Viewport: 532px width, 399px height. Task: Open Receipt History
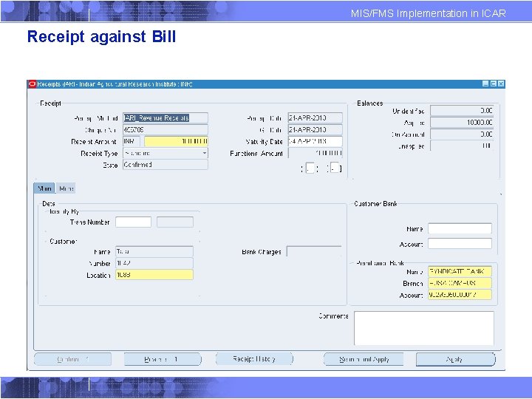pos(254,359)
